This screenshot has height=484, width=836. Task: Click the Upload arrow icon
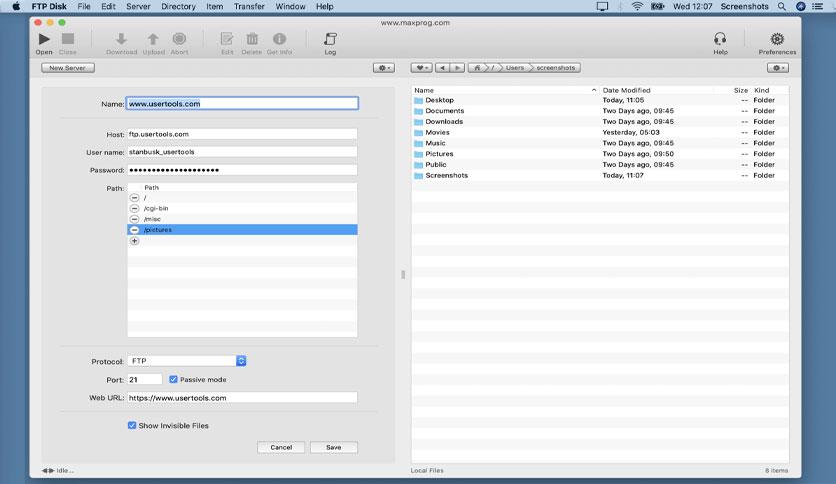153,39
